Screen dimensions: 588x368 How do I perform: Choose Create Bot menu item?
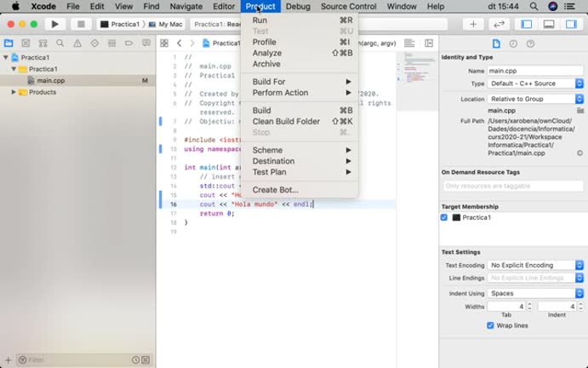click(300, 190)
